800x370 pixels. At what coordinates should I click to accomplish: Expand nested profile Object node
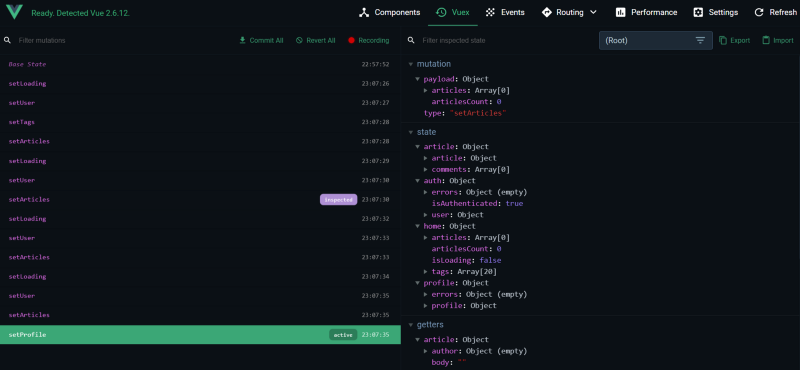click(x=426, y=306)
